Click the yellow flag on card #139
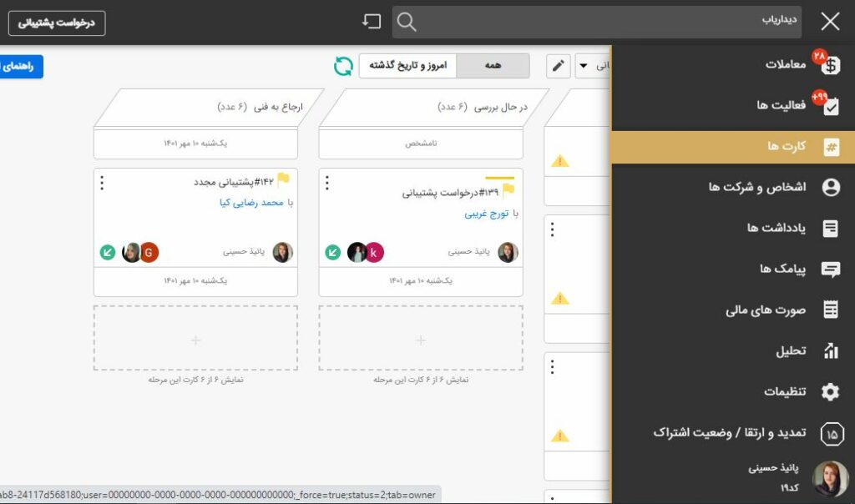Screen dimensions: 855x504 coord(508,189)
